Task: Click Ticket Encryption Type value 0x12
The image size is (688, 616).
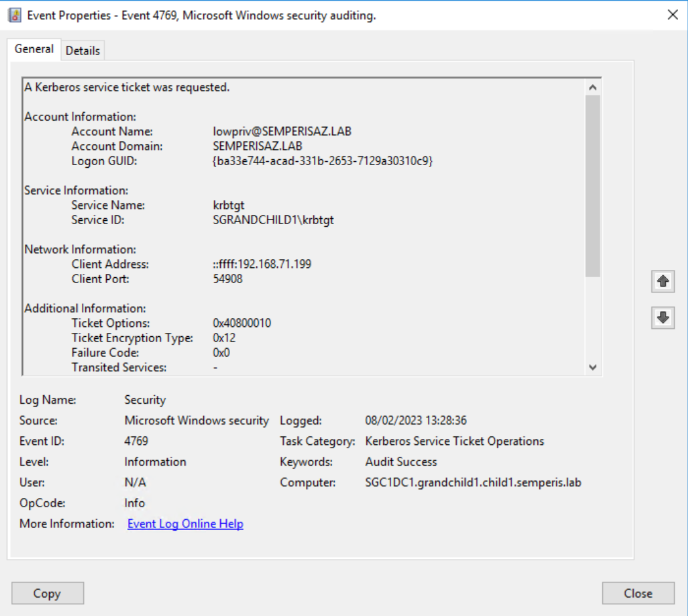Action: pyautogui.click(x=224, y=338)
